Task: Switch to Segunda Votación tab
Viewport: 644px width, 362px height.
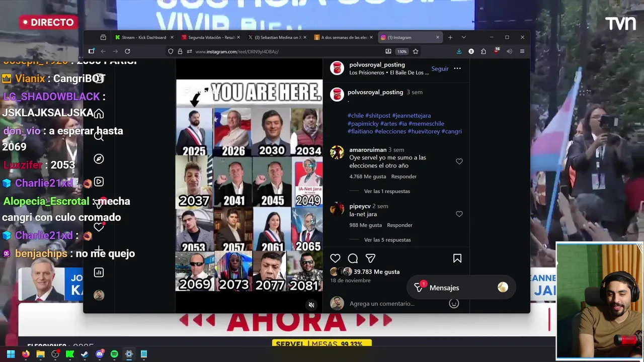Action: coord(211,37)
